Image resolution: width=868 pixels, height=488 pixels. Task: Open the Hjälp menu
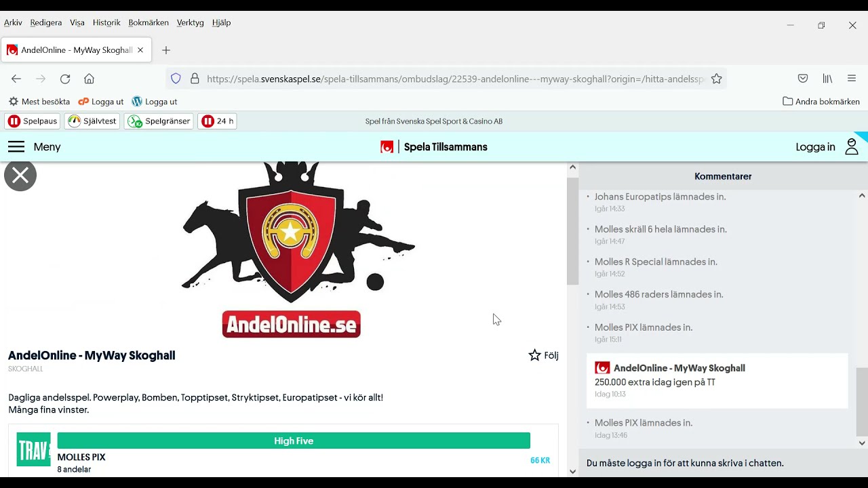point(222,22)
